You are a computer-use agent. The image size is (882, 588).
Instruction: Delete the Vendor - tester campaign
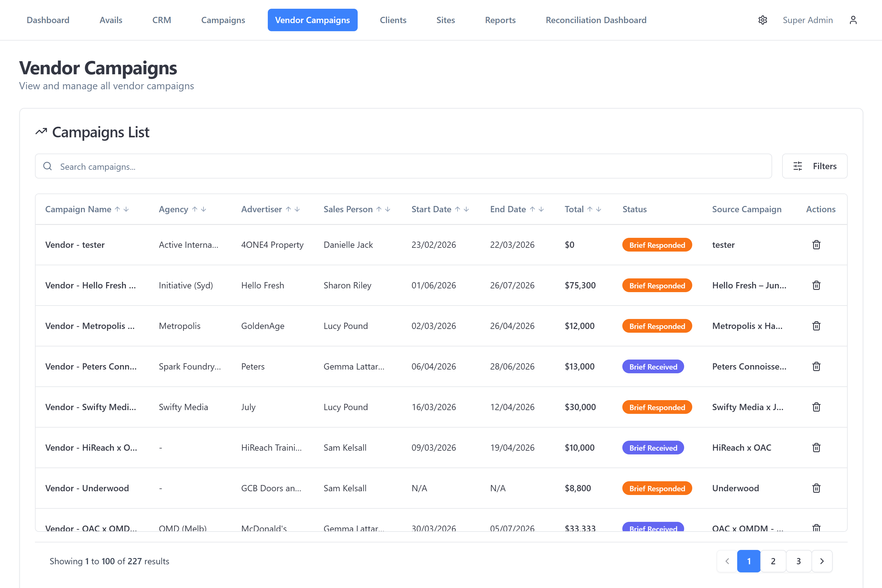pyautogui.click(x=816, y=245)
